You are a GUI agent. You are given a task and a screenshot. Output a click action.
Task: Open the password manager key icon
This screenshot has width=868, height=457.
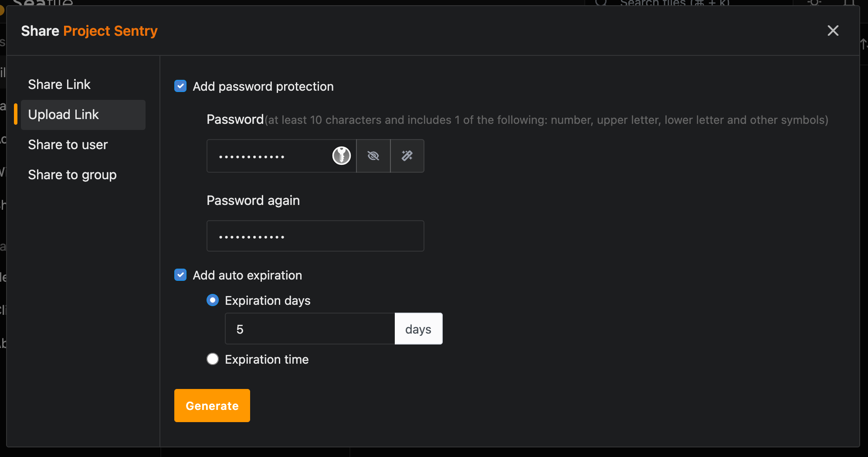(342, 156)
